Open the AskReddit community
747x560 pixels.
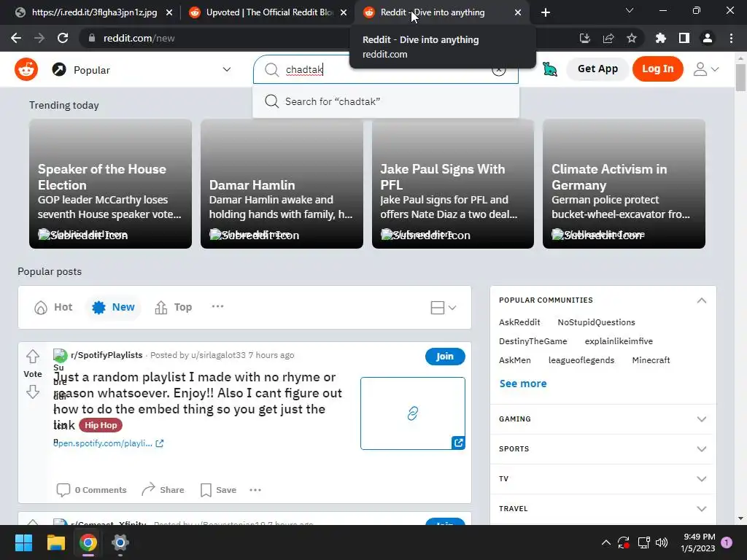tap(519, 322)
